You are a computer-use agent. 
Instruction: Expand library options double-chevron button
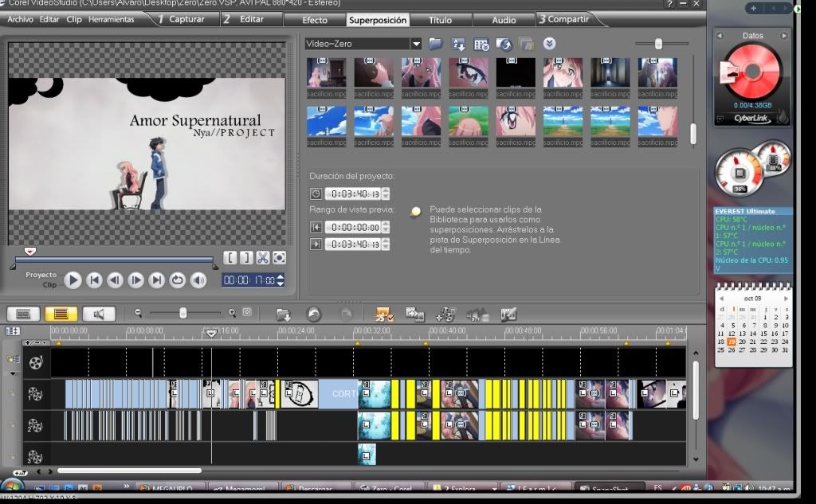coord(550,43)
